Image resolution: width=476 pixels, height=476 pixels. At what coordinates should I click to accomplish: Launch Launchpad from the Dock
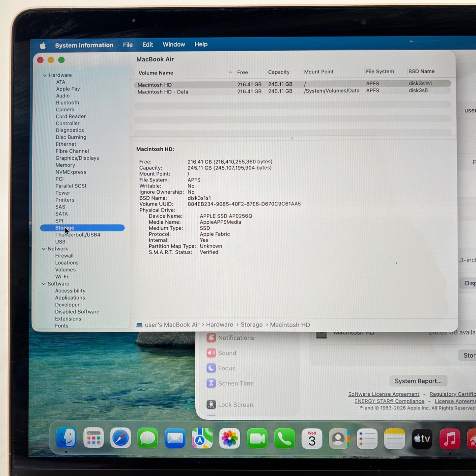click(94, 437)
